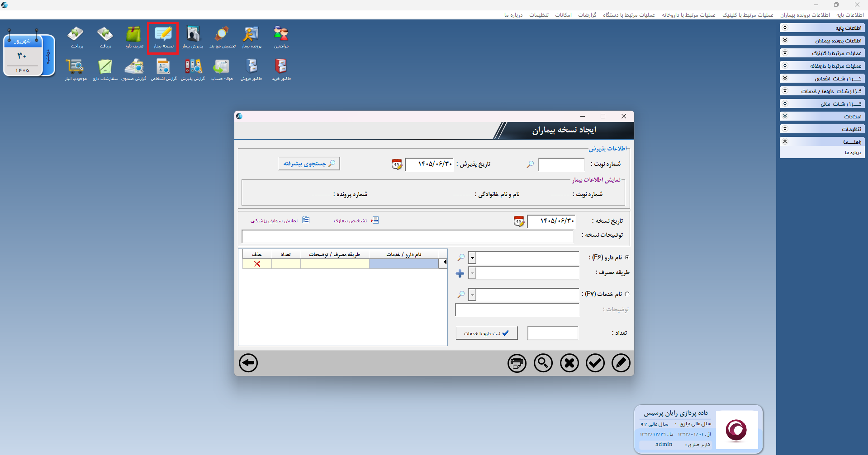Open calendar picker beside تاریخ پذیرش

click(x=397, y=164)
